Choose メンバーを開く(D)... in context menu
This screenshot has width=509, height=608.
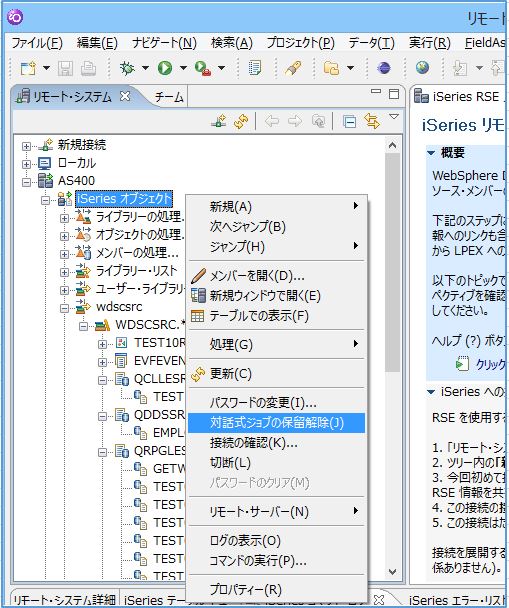tap(276, 276)
